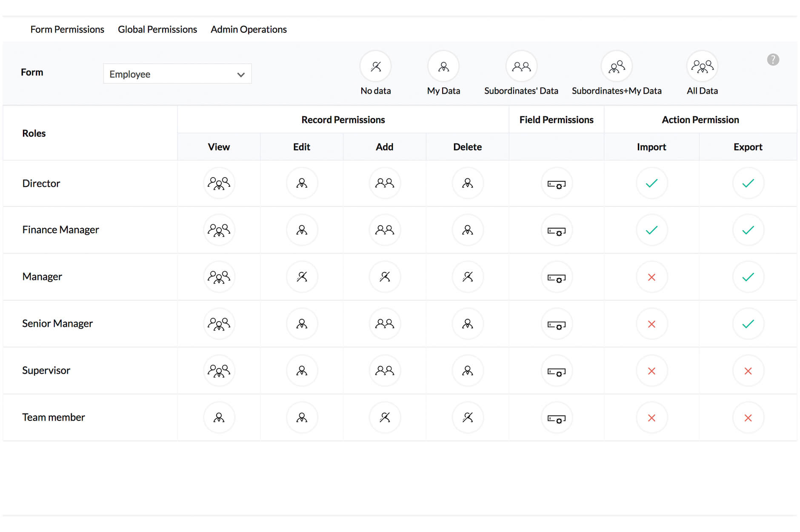Click Supervisor's Delete permission icon
This screenshot has width=800, height=532.
click(467, 371)
